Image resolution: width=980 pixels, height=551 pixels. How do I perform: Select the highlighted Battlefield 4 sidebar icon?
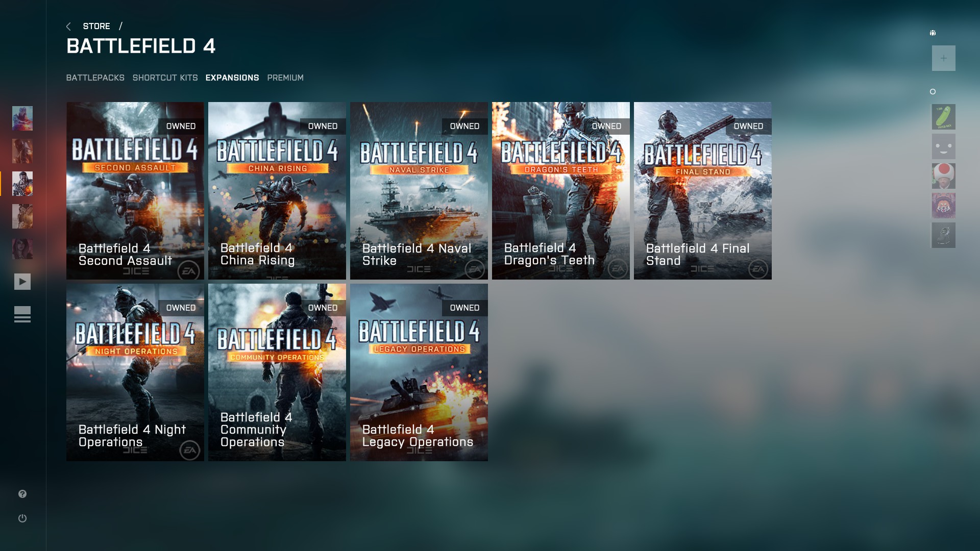point(22,184)
